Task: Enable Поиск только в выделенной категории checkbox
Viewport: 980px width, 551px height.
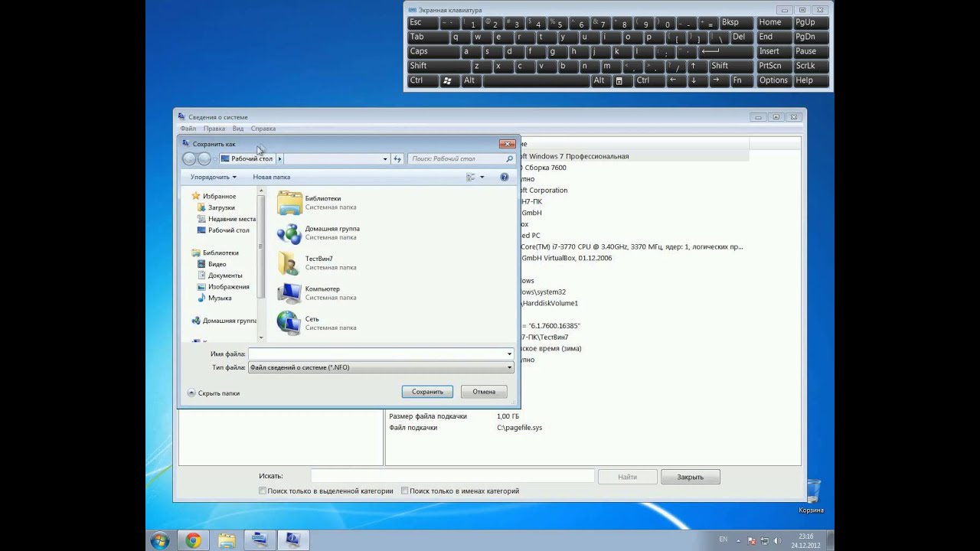Action: 263,491
